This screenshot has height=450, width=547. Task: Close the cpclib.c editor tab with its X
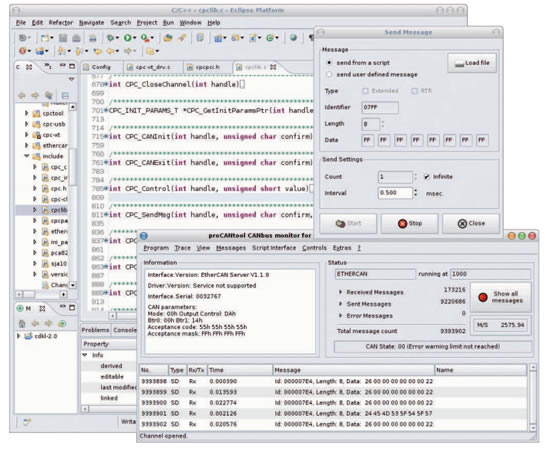pos(273,67)
